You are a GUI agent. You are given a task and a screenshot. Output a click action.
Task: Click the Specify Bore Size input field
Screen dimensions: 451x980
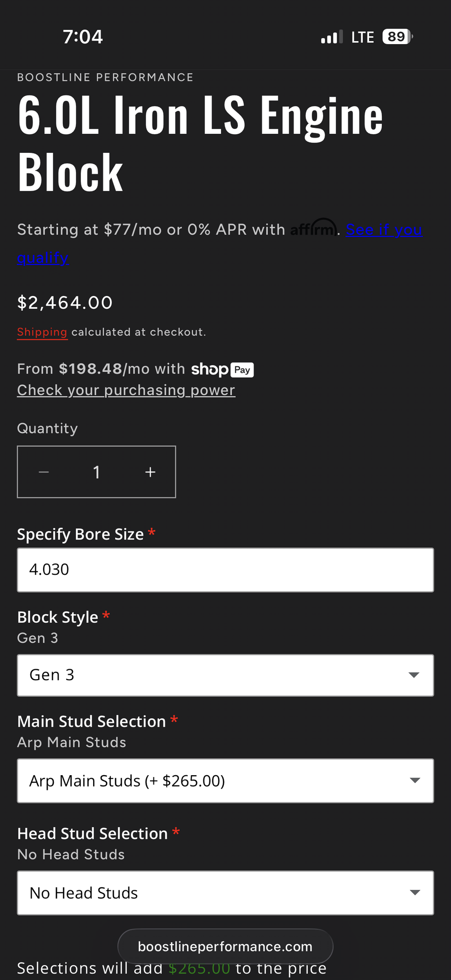225,570
